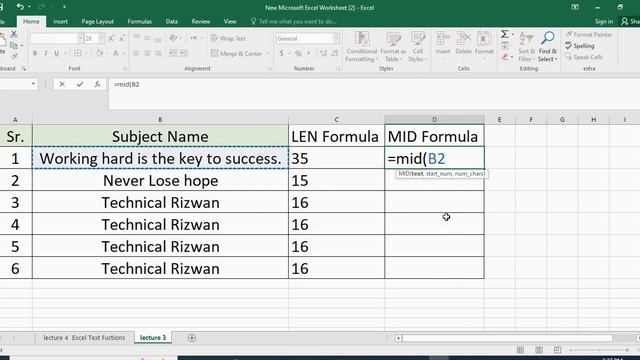Open the Review ribbon tab
The width and height of the screenshot is (640, 360).
coord(201,21)
